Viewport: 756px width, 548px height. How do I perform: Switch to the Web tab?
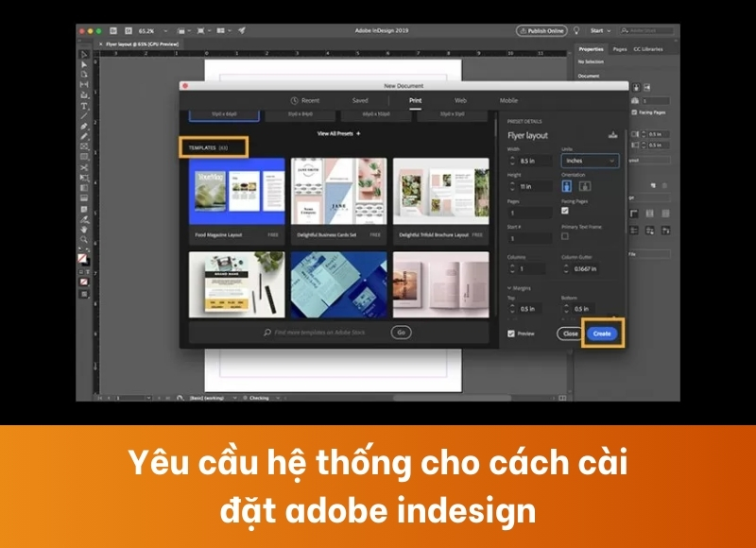(460, 98)
